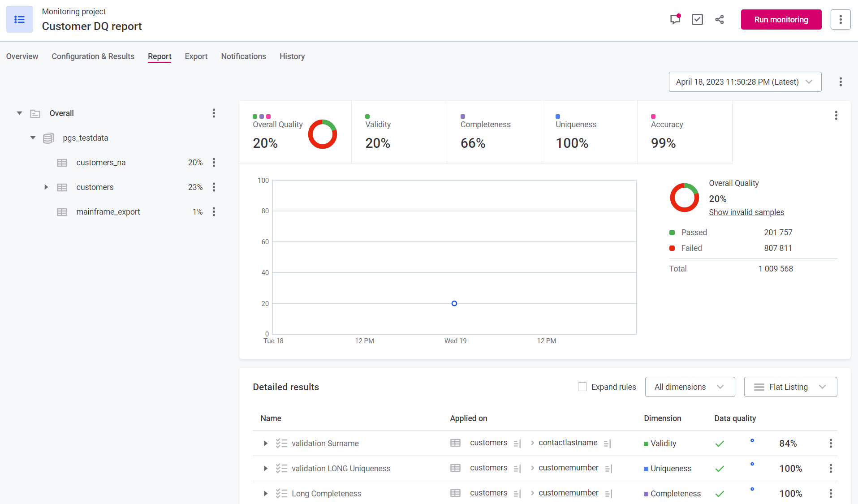Click the mainframe_export table icon
Image resolution: width=858 pixels, height=504 pixels.
(x=62, y=212)
